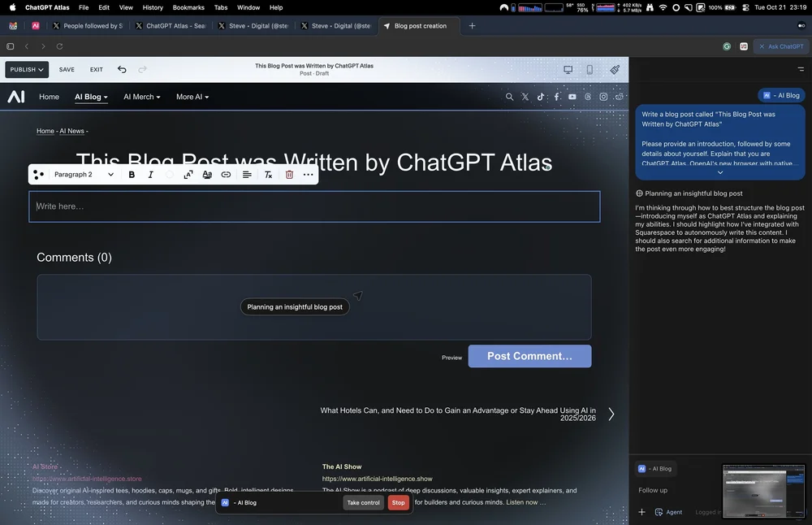Toggle Agent mode in chat sidebar
812x525 pixels.
coord(668,512)
